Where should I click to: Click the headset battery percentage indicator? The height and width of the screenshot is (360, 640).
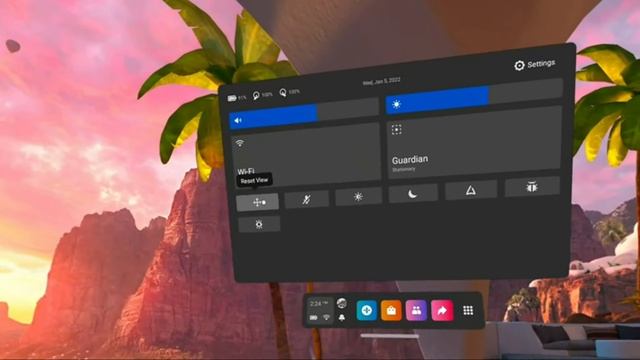tap(237, 98)
